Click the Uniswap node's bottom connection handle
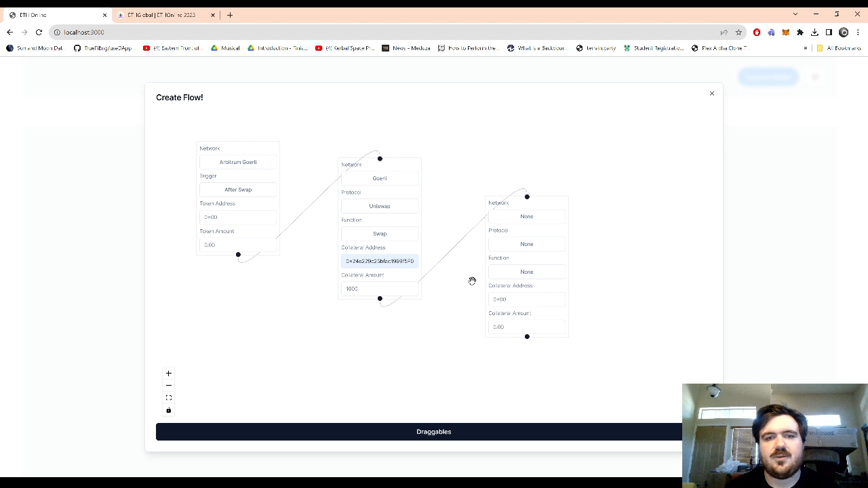Screen dimensions: 868x488 [380, 299]
